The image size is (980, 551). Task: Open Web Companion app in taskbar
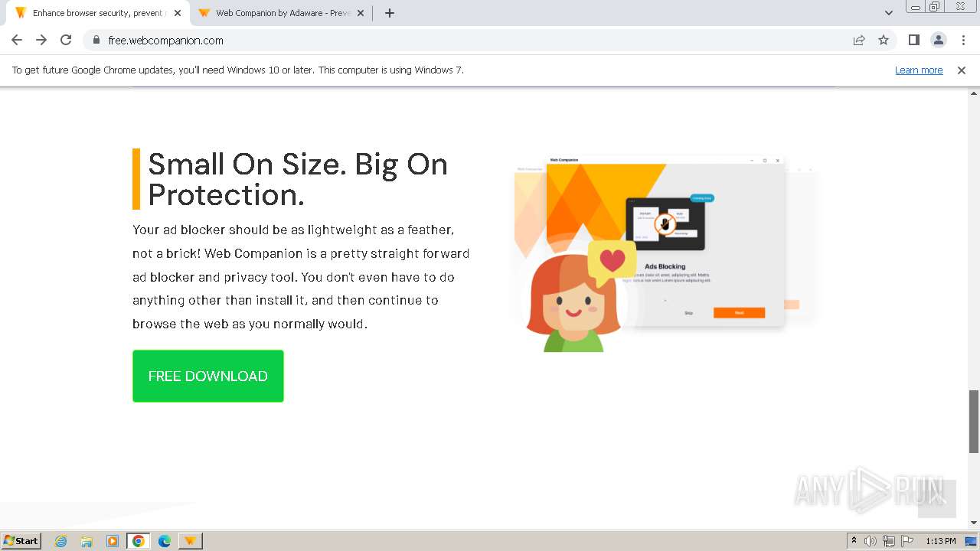(x=191, y=541)
